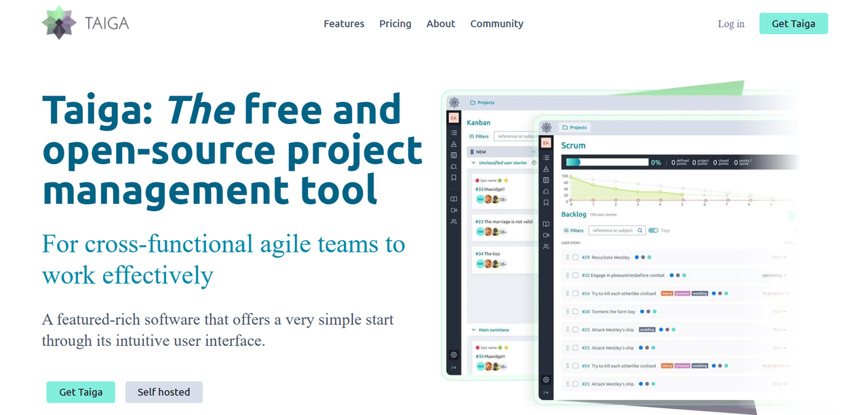
Task: Click the blue dot in #29 Resuscitate Westley row
Action: tap(637, 258)
